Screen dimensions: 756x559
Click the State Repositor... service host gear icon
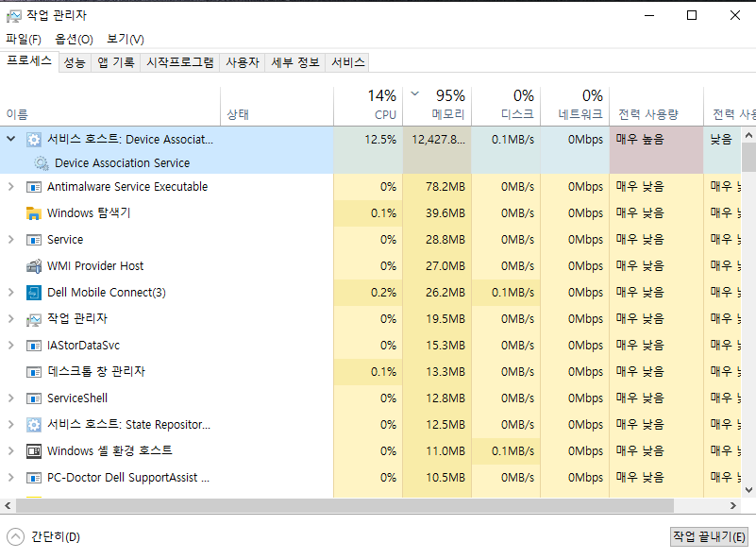[34, 425]
